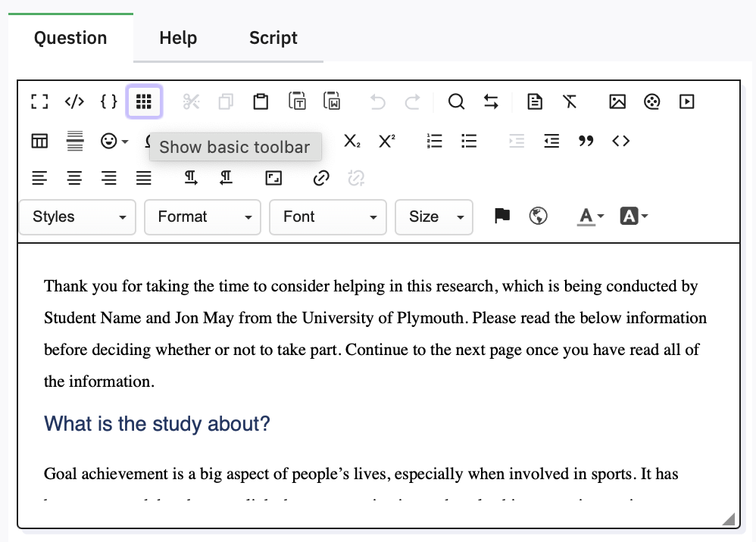Click the block quote icon

[x=586, y=141]
